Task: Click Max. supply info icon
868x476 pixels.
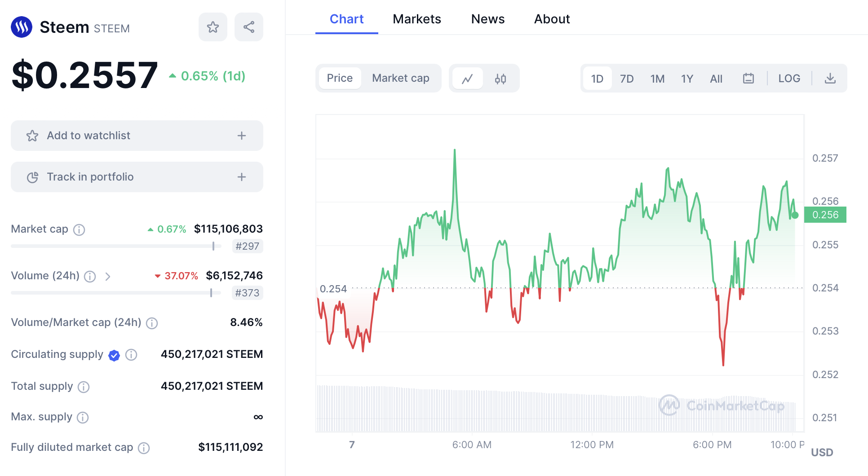Action: tap(83, 418)
